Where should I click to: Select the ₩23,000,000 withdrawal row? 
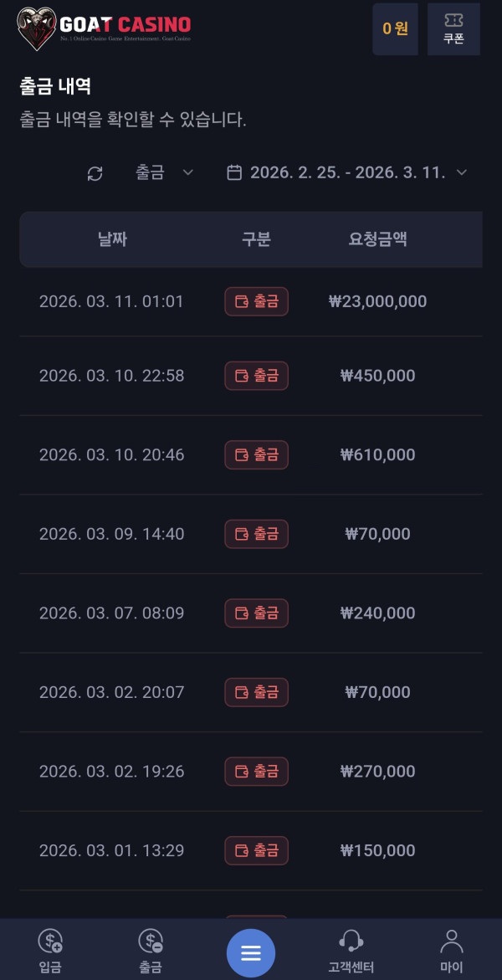tap(377, 301)
